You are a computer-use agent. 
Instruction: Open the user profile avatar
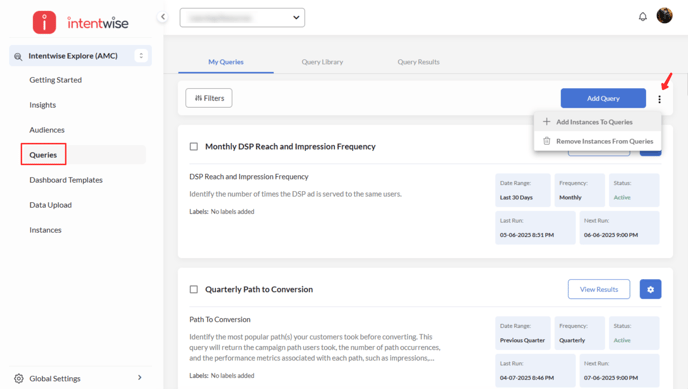[664, 16]
